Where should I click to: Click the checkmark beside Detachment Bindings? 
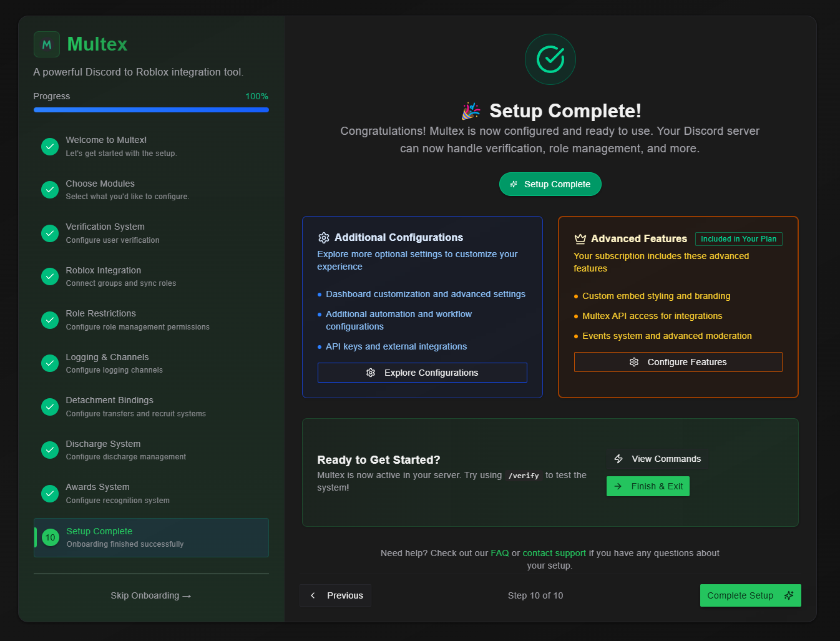[x=50, y=406]
